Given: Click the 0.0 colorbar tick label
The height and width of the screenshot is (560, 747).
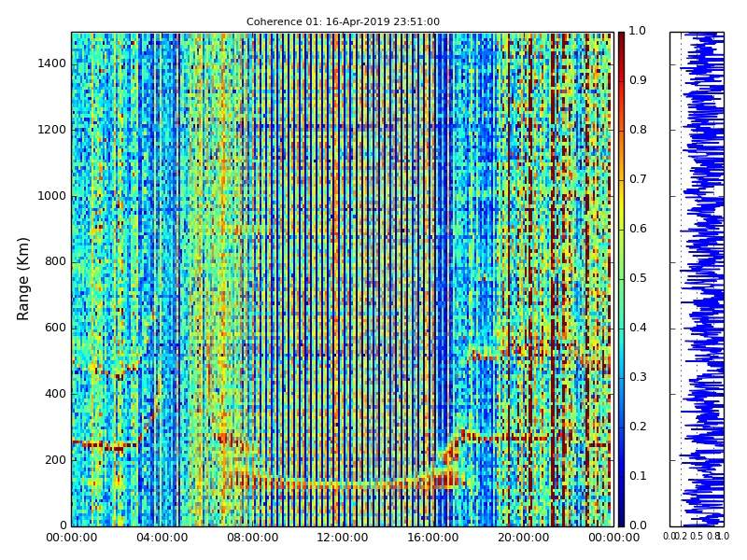Looking at the screenshot, I should (x=638, y=525).
